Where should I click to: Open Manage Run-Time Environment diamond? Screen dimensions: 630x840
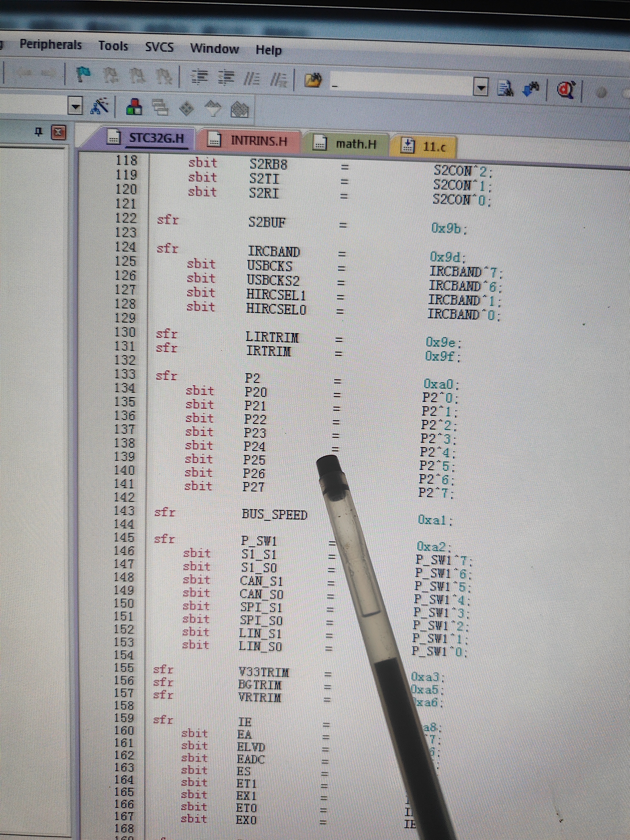pos(186,109)
